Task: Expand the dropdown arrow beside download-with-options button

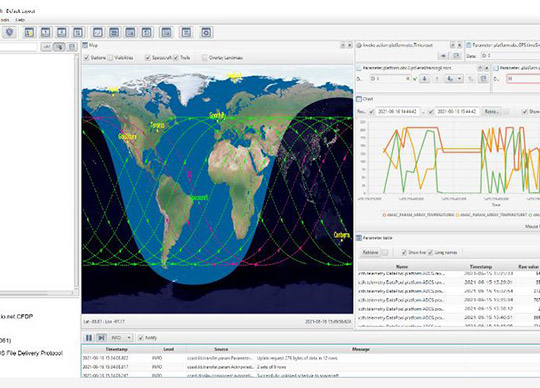Action: tap(459, 79)
